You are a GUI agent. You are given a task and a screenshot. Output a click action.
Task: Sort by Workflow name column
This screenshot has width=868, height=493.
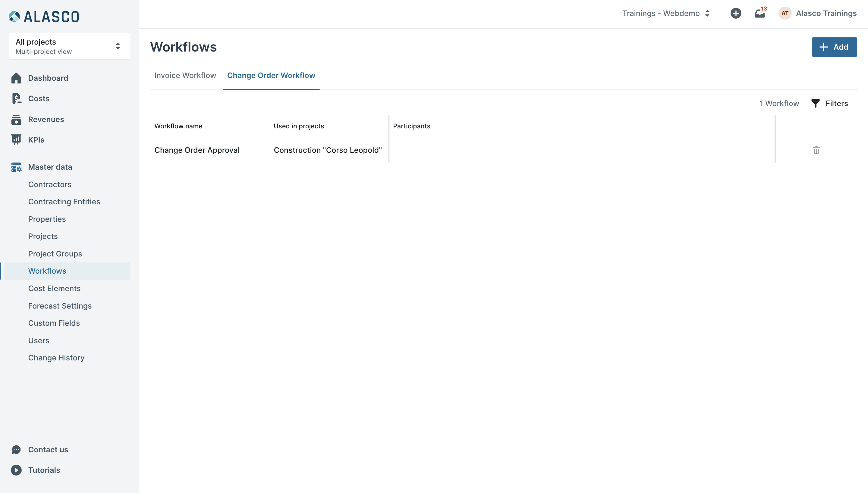(178, 126)
